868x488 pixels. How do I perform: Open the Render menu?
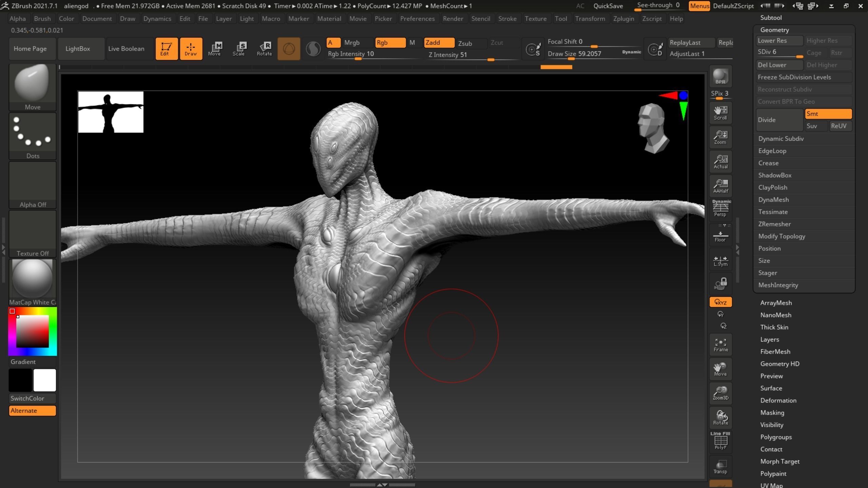[x=453, y=19]
